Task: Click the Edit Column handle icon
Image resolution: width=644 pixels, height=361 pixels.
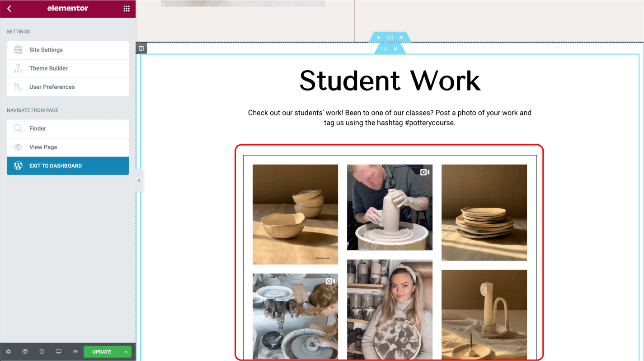Action: pos(141,48)
